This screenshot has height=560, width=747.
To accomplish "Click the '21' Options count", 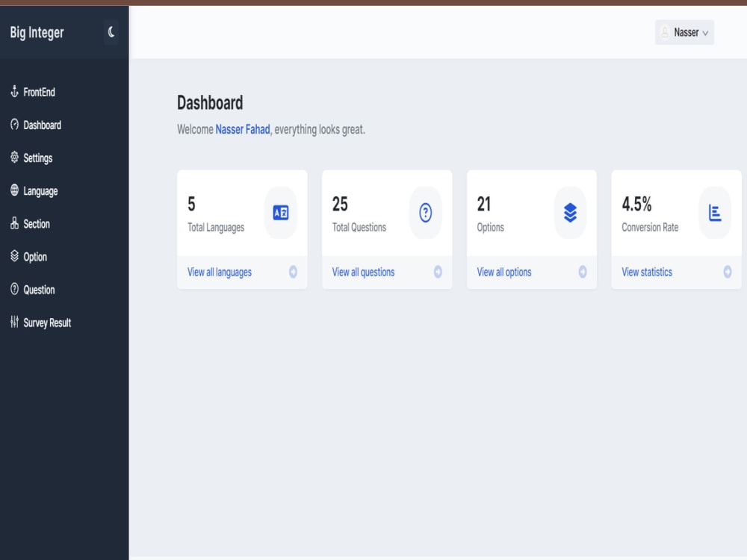I will click(x=483, y=205).
